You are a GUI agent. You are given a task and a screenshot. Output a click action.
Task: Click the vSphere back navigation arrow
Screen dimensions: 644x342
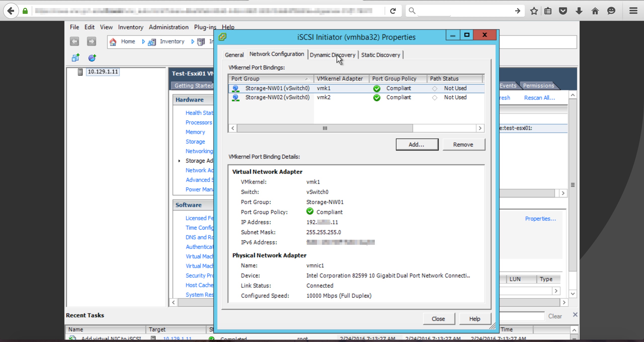[74, 42]
